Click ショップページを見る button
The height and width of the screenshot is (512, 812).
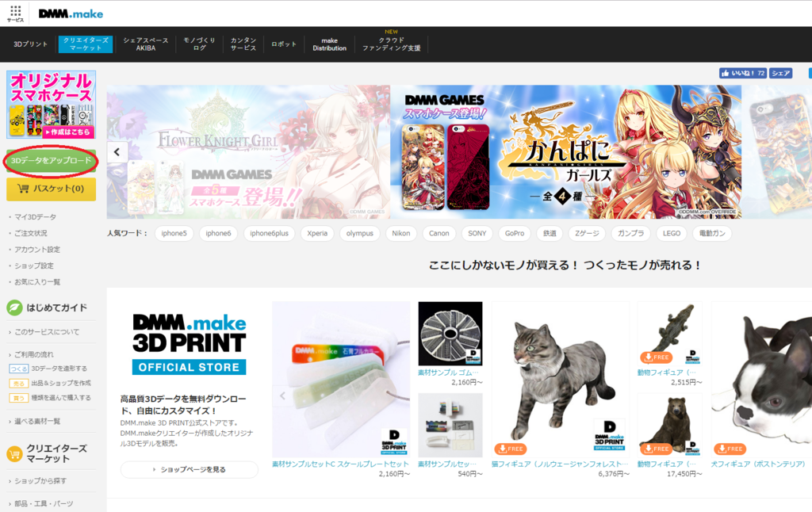pos(190,469)
